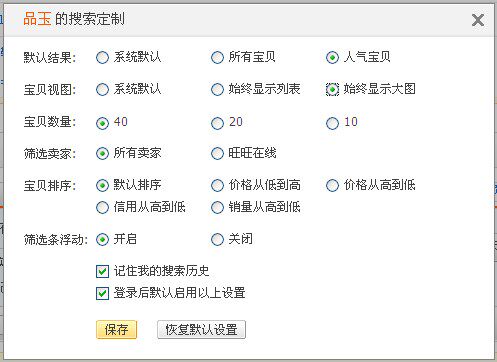The height and width of the screenshot is (362, 497).
Task: Sort by 价格从高到低
Action: (x=332, y=185)
